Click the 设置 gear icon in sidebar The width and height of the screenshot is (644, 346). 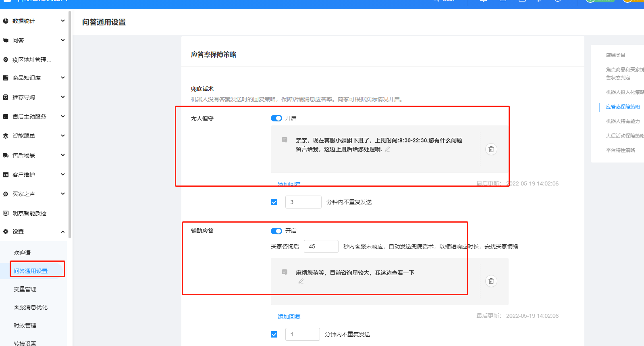click(x=6, y=231)
